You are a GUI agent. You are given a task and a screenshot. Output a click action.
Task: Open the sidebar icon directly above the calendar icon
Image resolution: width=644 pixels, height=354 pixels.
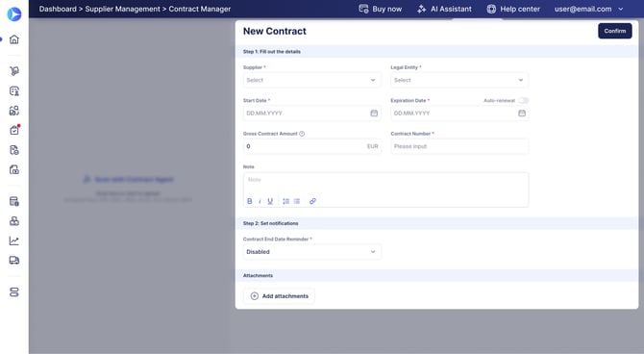pos(14,170)
